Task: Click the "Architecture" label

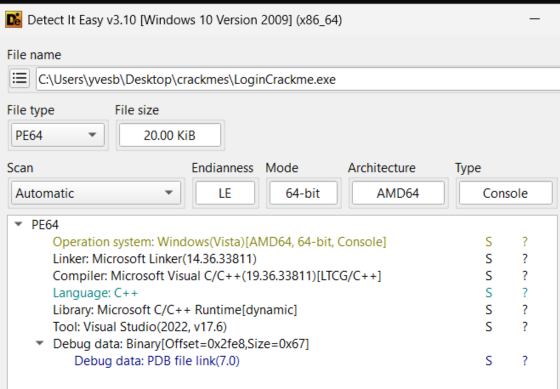Action: click(x=382, y=168)
